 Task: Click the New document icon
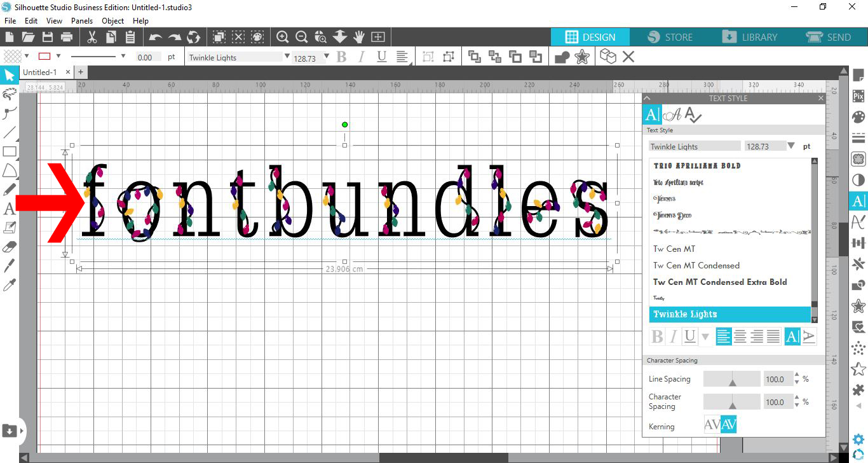[x=9, y=37]
